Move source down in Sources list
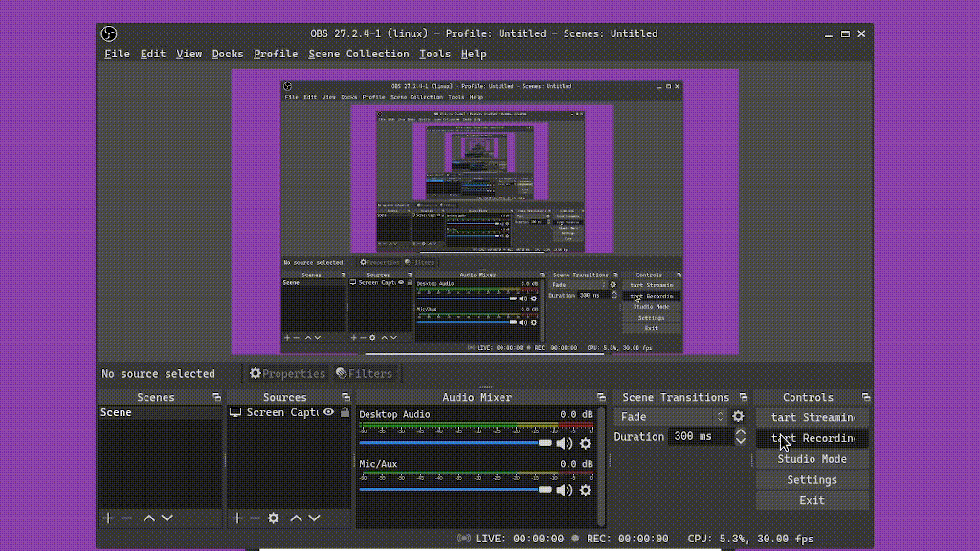The width and height of the screenshot is (980, 551). [x=314, y=518]
